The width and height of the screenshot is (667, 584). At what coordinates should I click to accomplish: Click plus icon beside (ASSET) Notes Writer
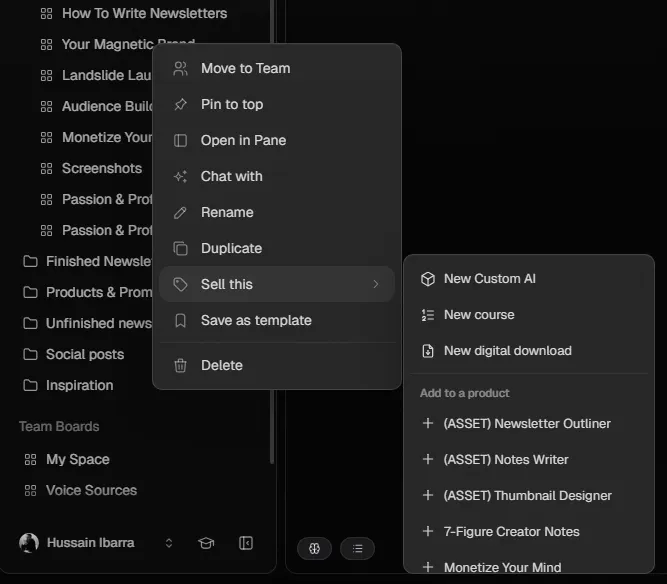(x=428, y=459)
